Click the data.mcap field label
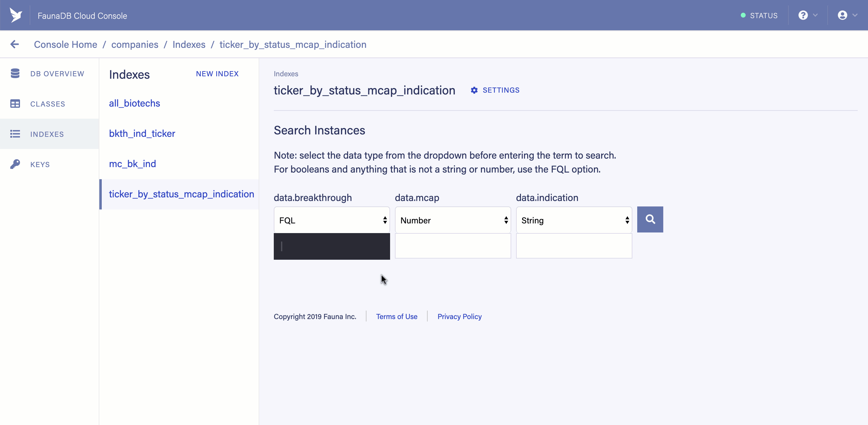Screen dimensions: 868x425 417,198
